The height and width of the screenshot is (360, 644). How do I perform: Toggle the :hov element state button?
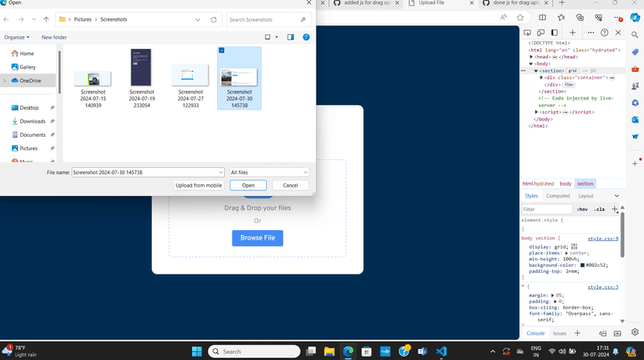(582, 209)
